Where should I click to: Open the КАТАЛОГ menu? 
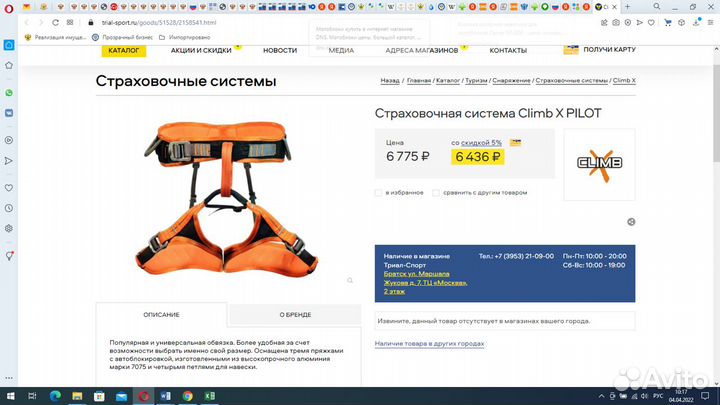pos(124,51)
